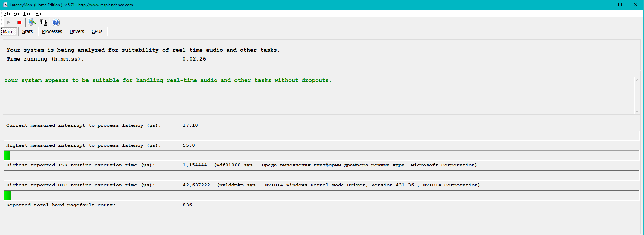Open the options icon in the toolbar
644x235 pixels.
pyautogui.click(x=32, y=22)
